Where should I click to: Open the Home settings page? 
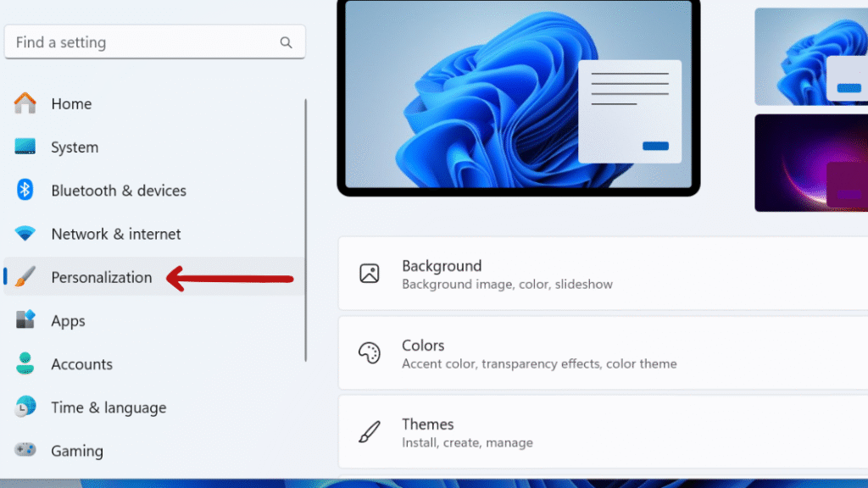(x=154, y=103)
